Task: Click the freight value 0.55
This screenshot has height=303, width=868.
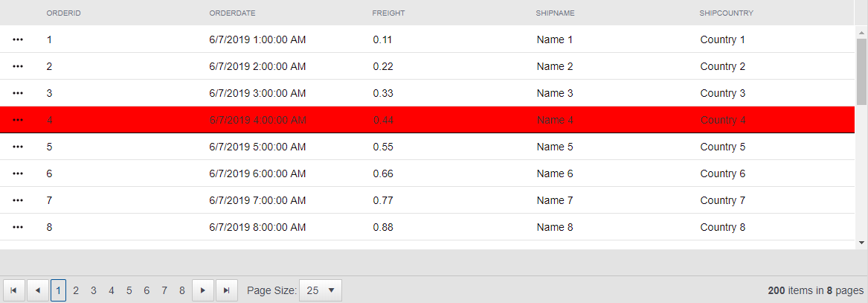Action: point(383,147)
